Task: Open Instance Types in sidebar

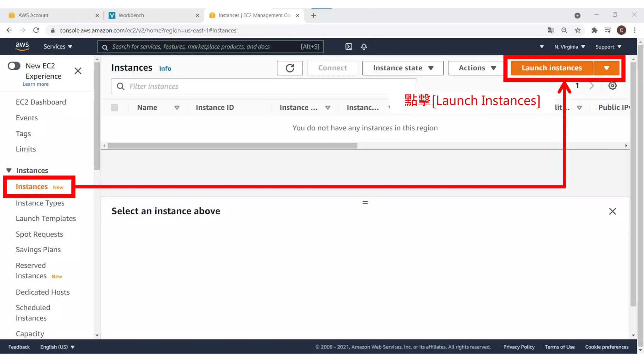Action: click(x=40, y=203)
